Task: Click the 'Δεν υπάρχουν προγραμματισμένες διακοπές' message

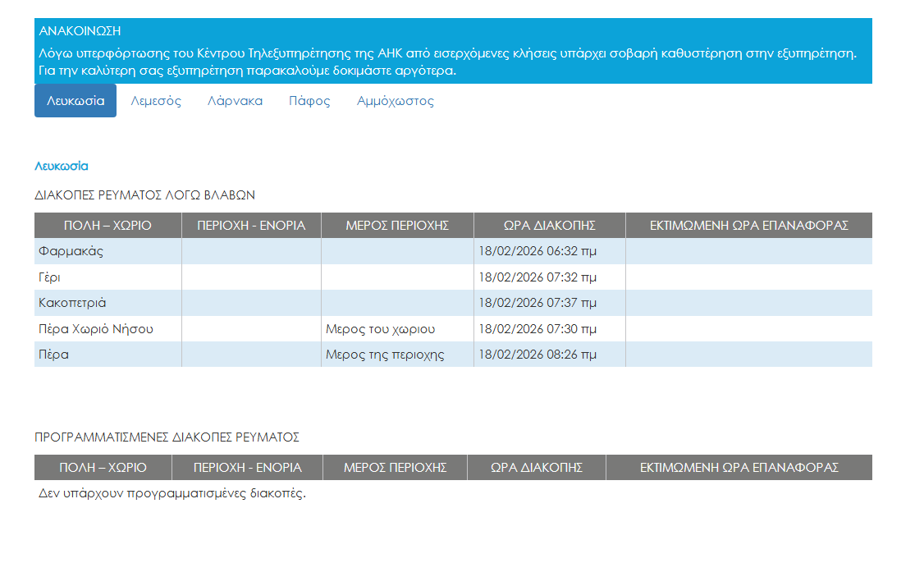Action: tap(172, 494)
